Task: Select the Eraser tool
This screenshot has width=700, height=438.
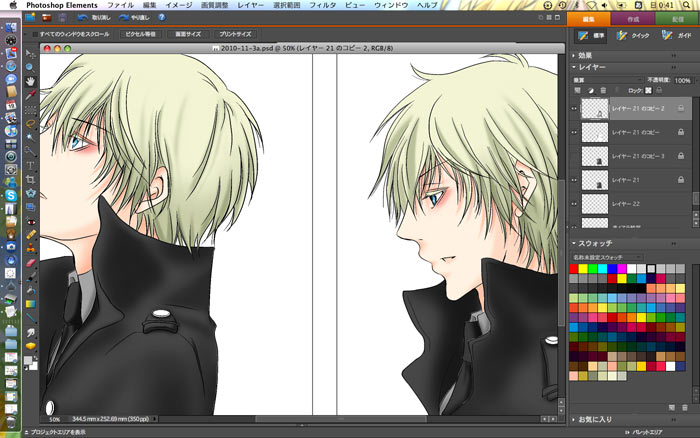Action: coord(30,263)
